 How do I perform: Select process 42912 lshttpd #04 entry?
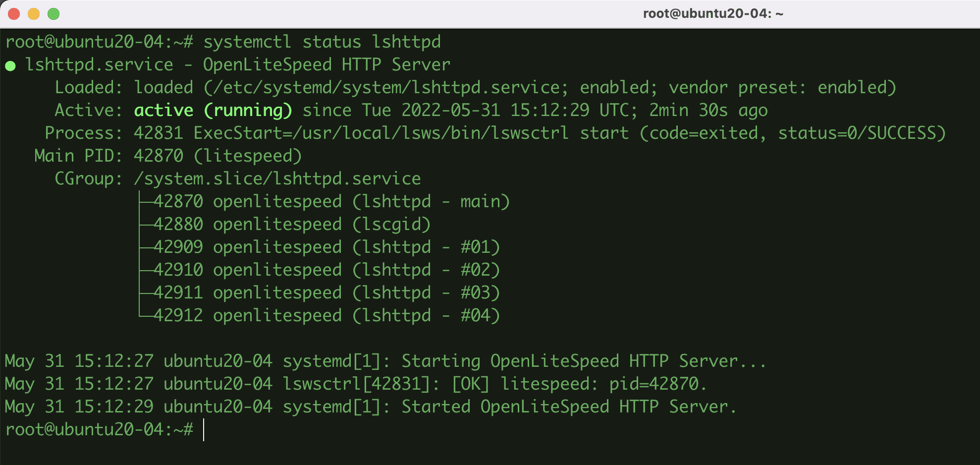click(x=326, y=316)
